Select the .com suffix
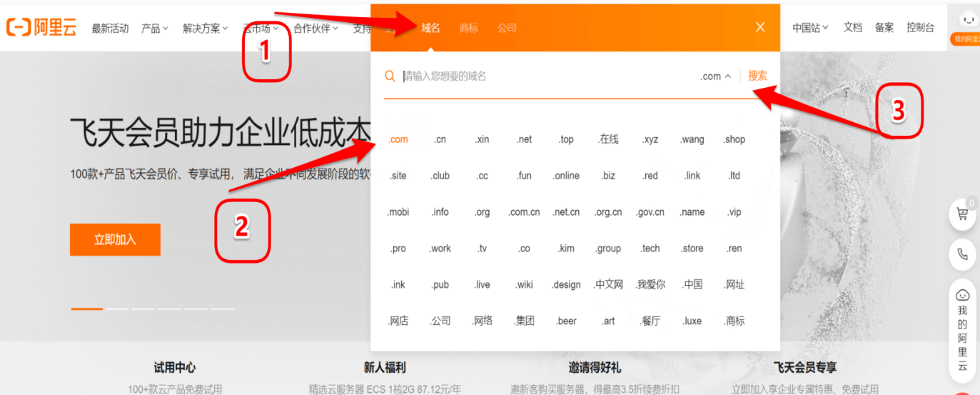 [x=398, y=139]
